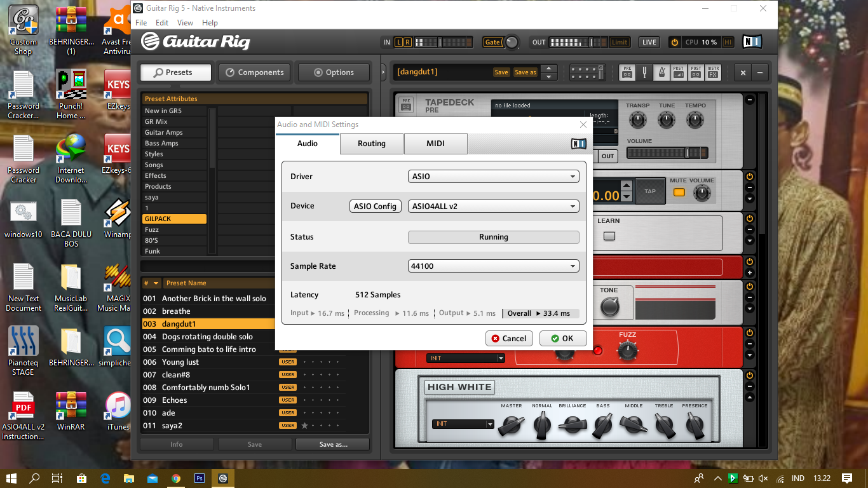
Task: Switch to the Routing tab
Action: pyautogui.click(x=372, y=144)
